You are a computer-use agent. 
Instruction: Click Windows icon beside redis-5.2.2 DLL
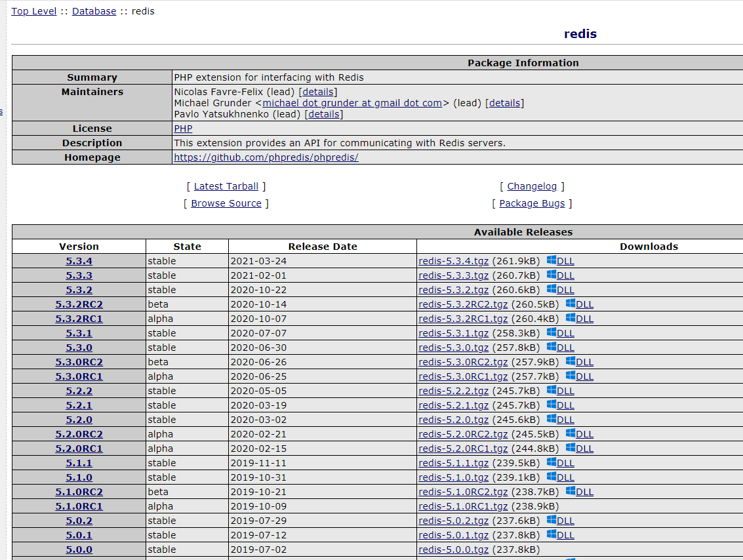point(551,390)
